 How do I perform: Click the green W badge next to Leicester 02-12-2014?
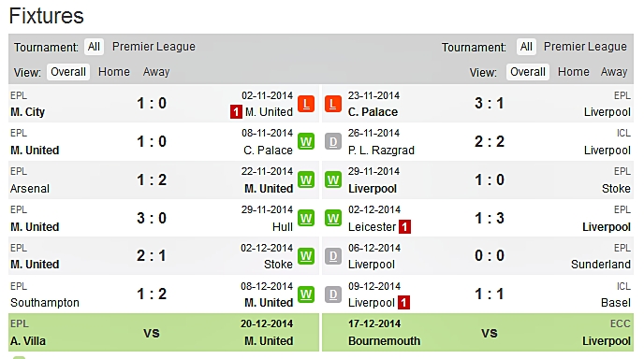tap(333, 218)
